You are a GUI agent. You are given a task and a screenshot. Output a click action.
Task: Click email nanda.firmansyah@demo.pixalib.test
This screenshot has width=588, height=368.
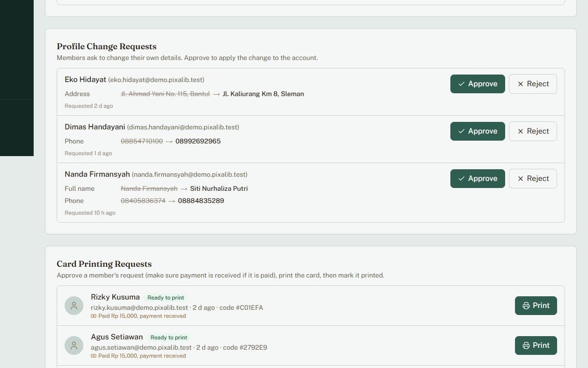190,175
